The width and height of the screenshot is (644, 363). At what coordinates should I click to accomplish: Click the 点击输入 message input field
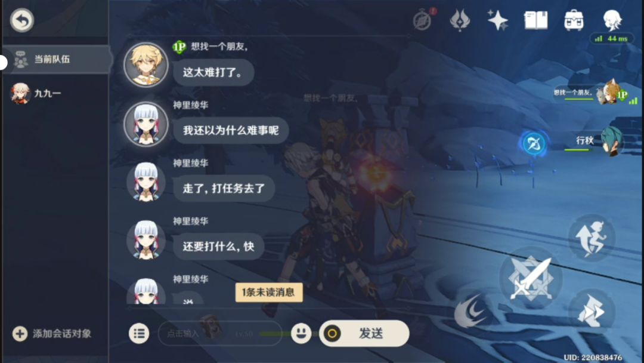click(x=219, y=333)
